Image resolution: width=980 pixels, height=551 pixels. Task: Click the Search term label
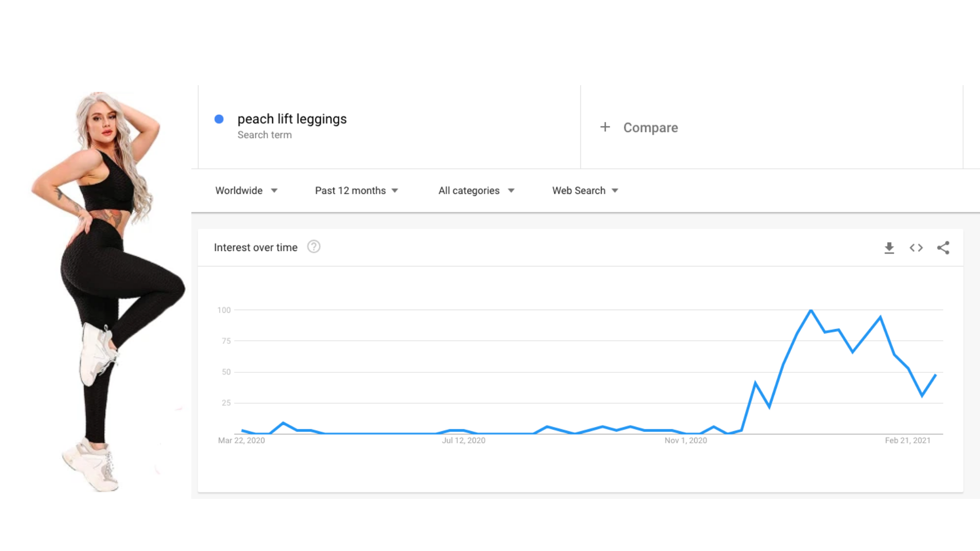[264, 135]
